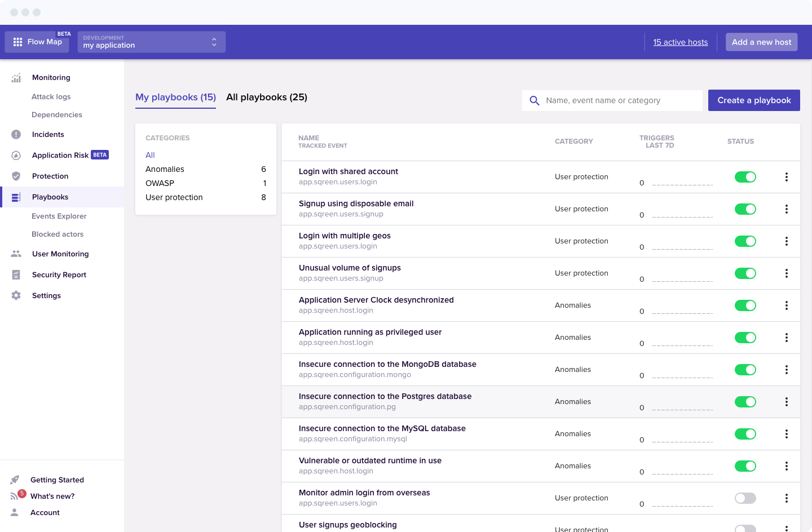Open Monitoring via its chart icon

(x=16, y=78)
